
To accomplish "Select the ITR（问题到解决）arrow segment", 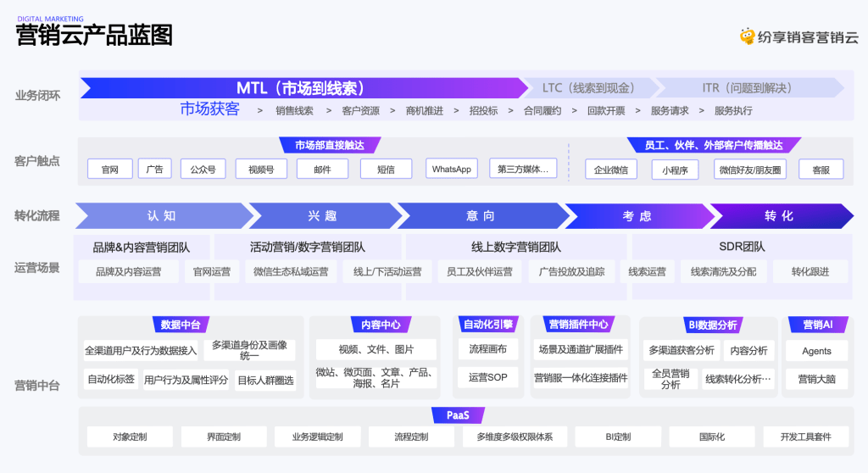I will tap(748, 88).
